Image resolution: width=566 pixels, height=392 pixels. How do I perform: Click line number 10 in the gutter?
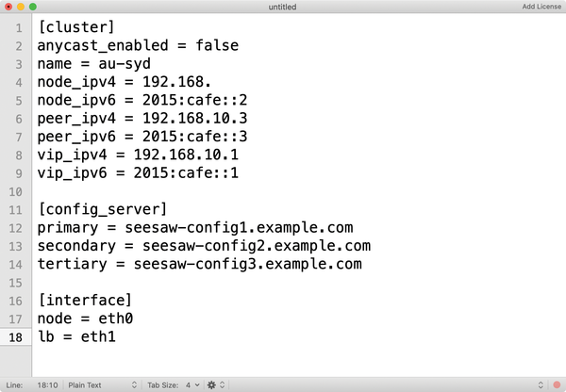click(15, 191)
